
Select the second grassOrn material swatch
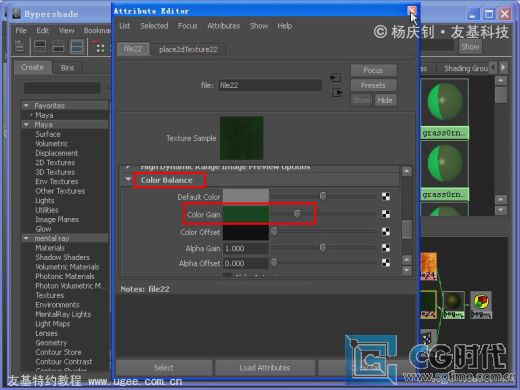click(445, 164)
